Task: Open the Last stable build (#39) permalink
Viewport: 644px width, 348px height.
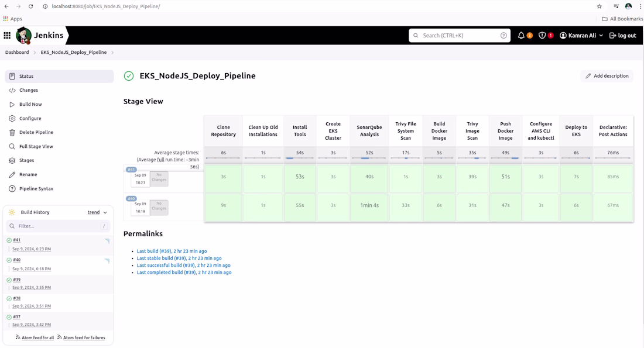Action: [x=179, y=258]
